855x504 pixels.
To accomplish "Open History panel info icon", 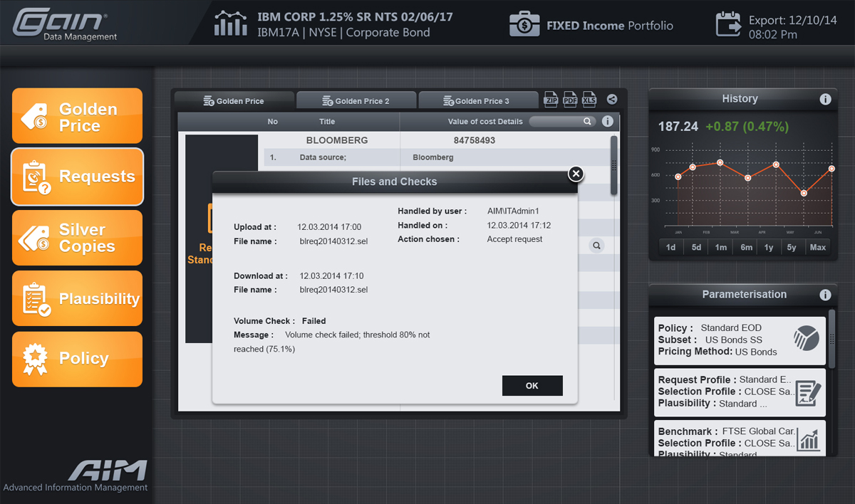I will coord(825,99).
